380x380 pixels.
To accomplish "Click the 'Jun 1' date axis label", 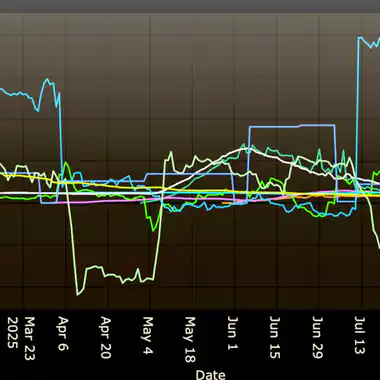I will click(x=232, y=333).
